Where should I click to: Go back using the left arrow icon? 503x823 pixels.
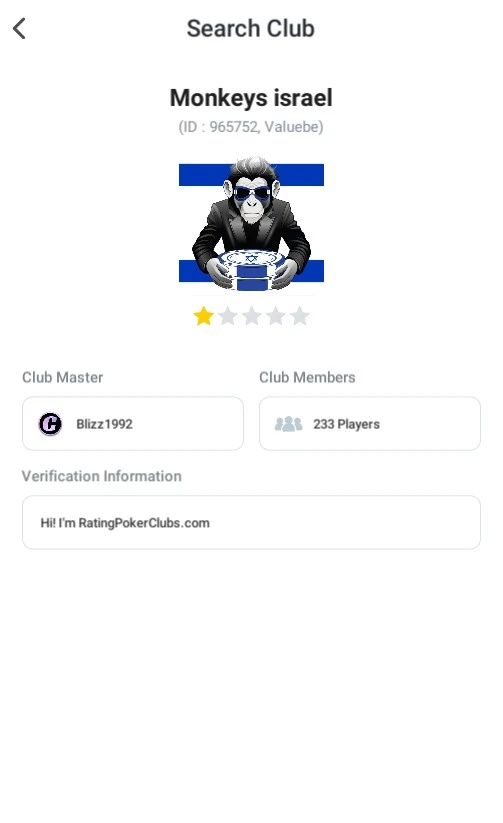19,28
